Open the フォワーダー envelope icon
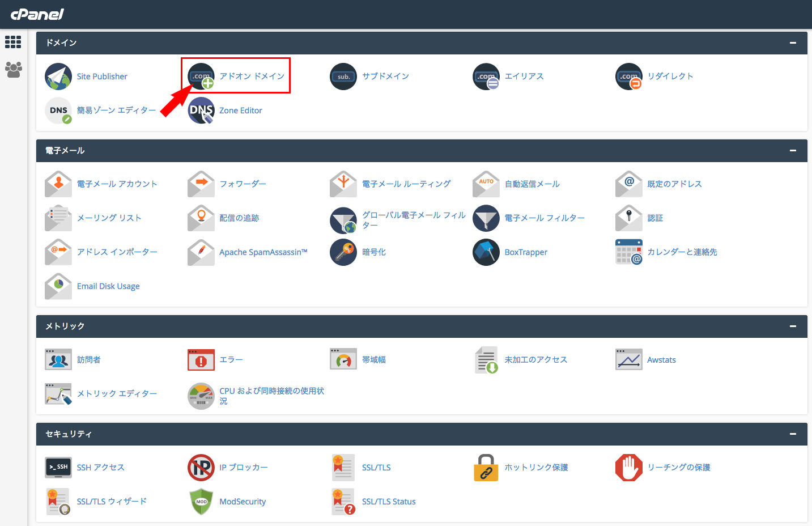 coord(201,184)
